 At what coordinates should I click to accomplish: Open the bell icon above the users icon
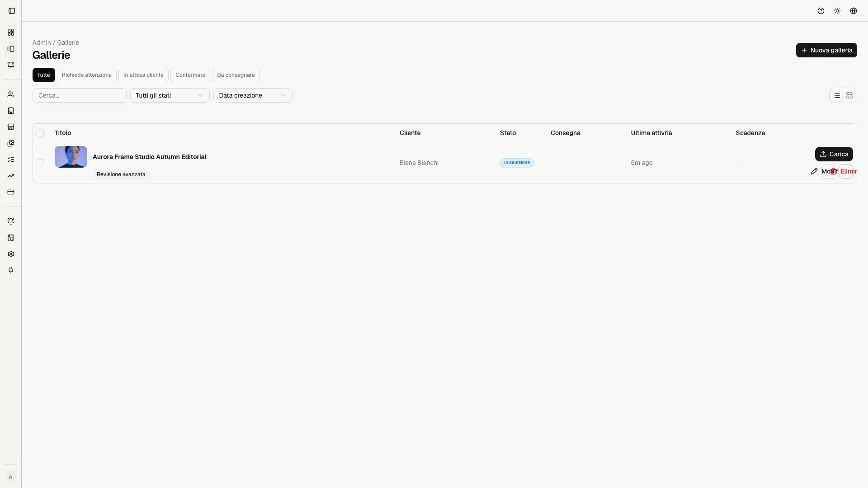pyautogui.click(x=11, y=65)
